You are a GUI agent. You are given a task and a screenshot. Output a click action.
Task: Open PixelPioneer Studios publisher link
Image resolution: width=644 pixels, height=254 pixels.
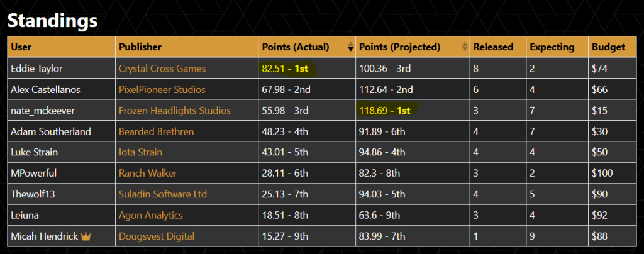tap(162, 89)
